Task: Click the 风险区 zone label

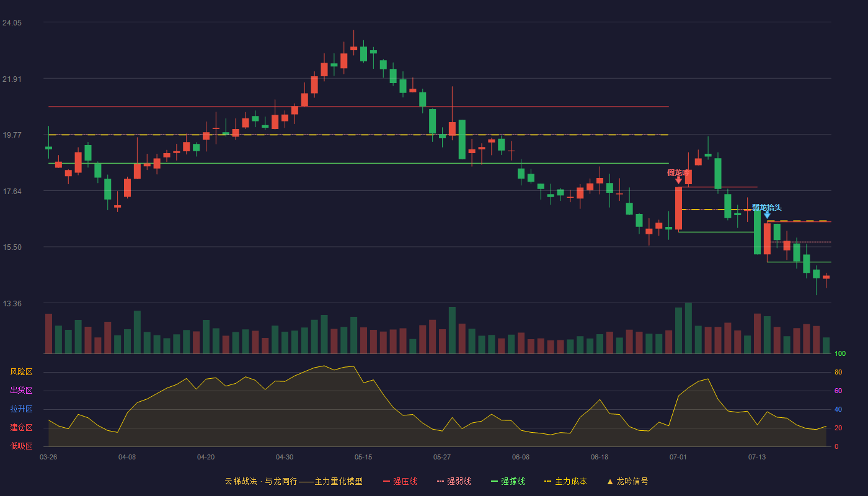Action: tap(21, 372)
